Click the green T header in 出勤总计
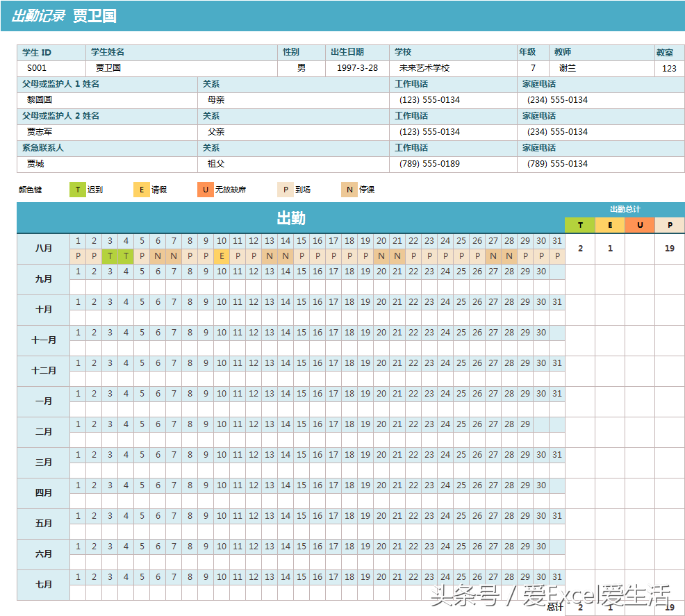The height and width of the screenshot is (616, 685). click(x=580, y=226)
